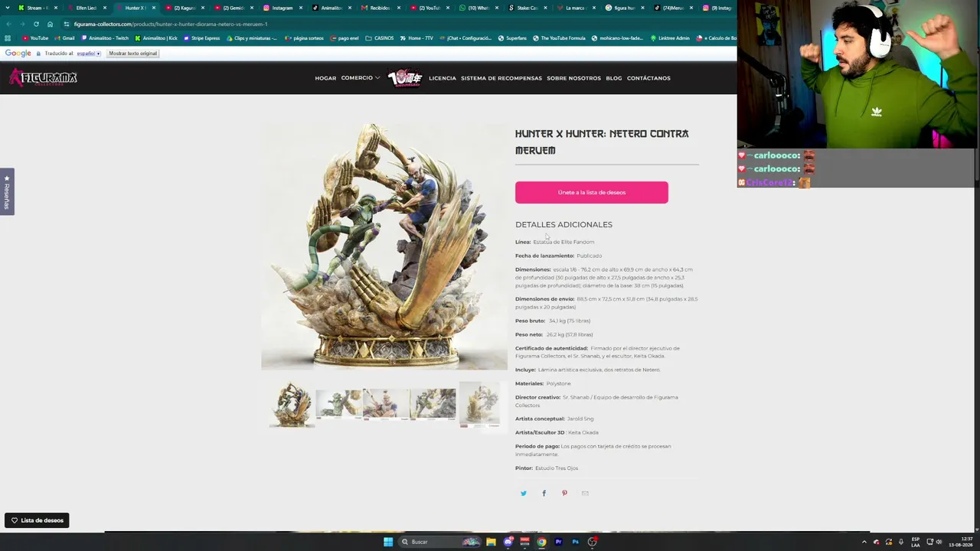Click the microphone tray icon
This screenshot has height=551, width=980.
click(901, 542)
